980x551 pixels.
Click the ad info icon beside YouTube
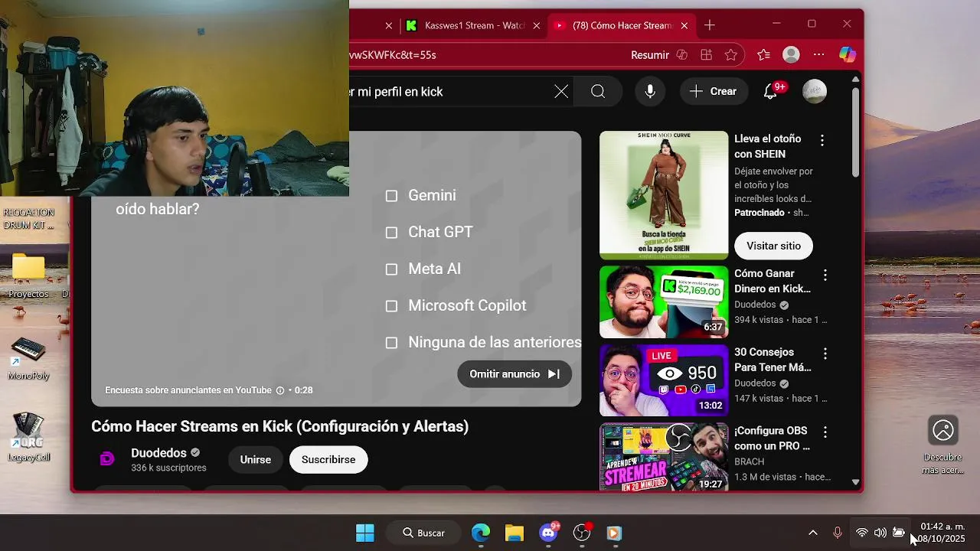click(280, 390)
